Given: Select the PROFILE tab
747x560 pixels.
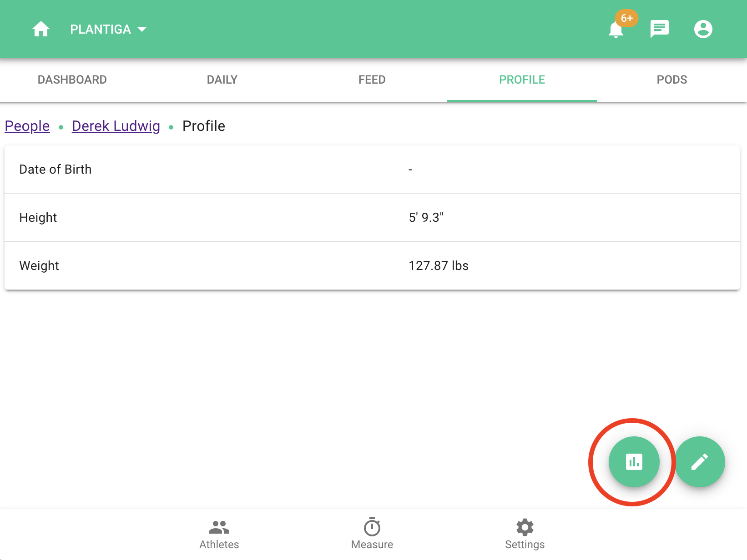Looking at the screenshot, I should click(x=522, y=80).
